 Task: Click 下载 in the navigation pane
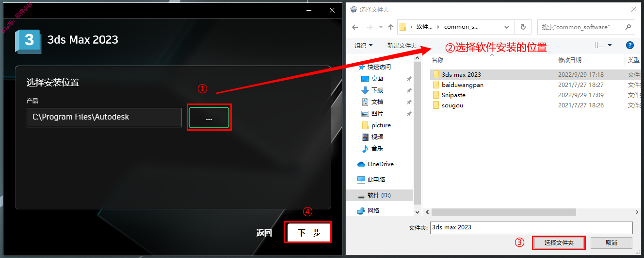coord(377,90)
